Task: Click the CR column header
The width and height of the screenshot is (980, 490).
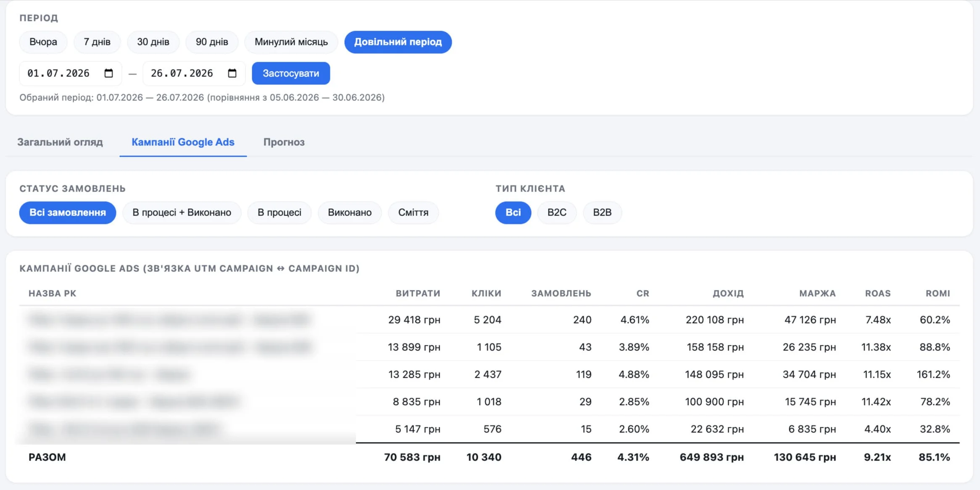Action: (x=643, y=293)
